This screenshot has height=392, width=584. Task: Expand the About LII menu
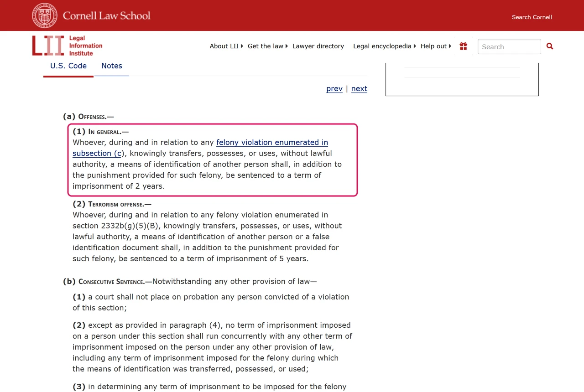pyautogui.click(x=226, y=46)
